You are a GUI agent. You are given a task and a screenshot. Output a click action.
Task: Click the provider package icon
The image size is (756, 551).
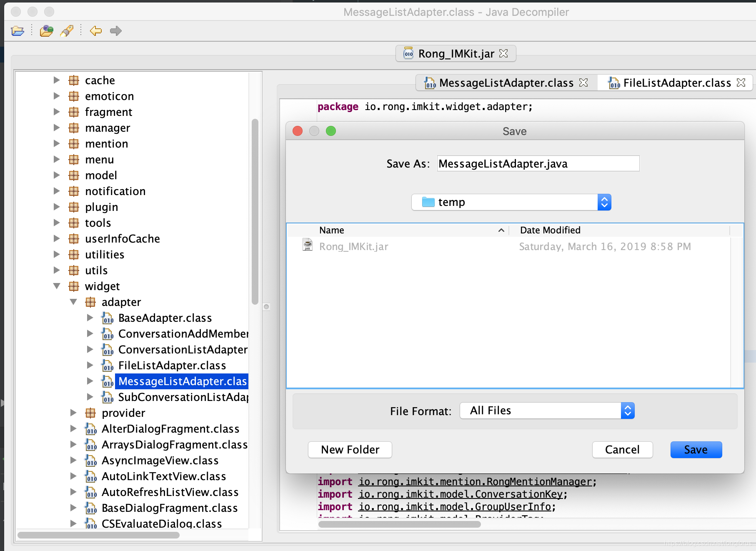90,413
